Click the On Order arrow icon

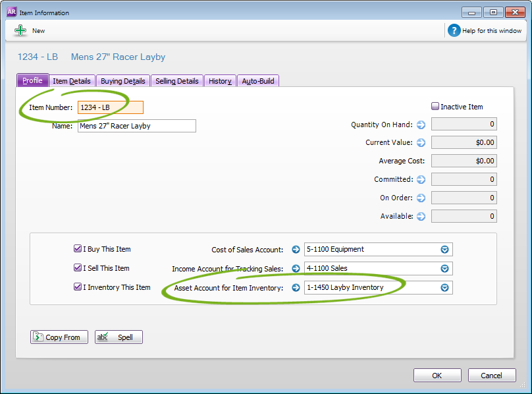(421, 198)
